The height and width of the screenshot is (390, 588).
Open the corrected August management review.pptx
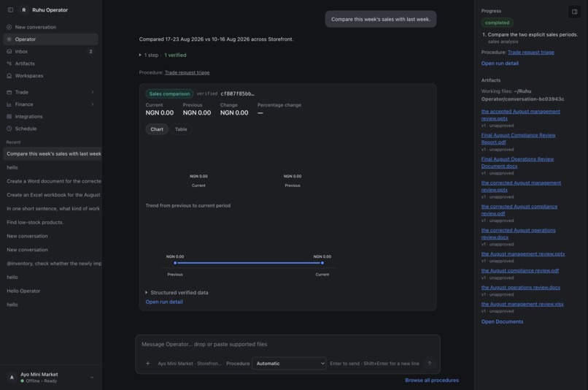click(521, 186)
